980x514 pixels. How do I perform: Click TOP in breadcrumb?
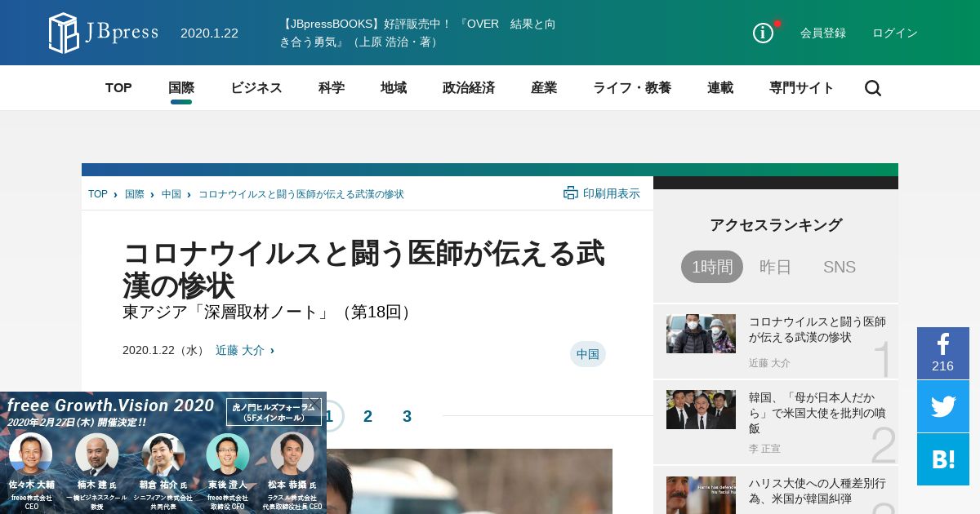(98, 194)
